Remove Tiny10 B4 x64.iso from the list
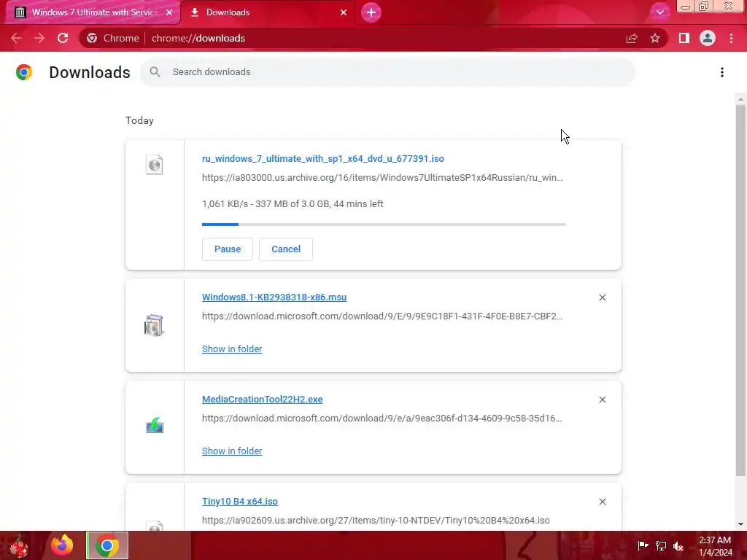 [602, 502]
